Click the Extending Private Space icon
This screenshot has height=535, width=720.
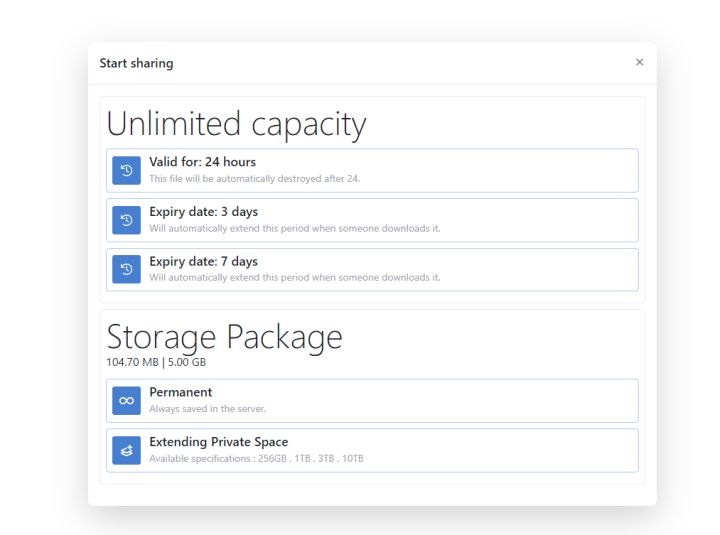[127, 451]
